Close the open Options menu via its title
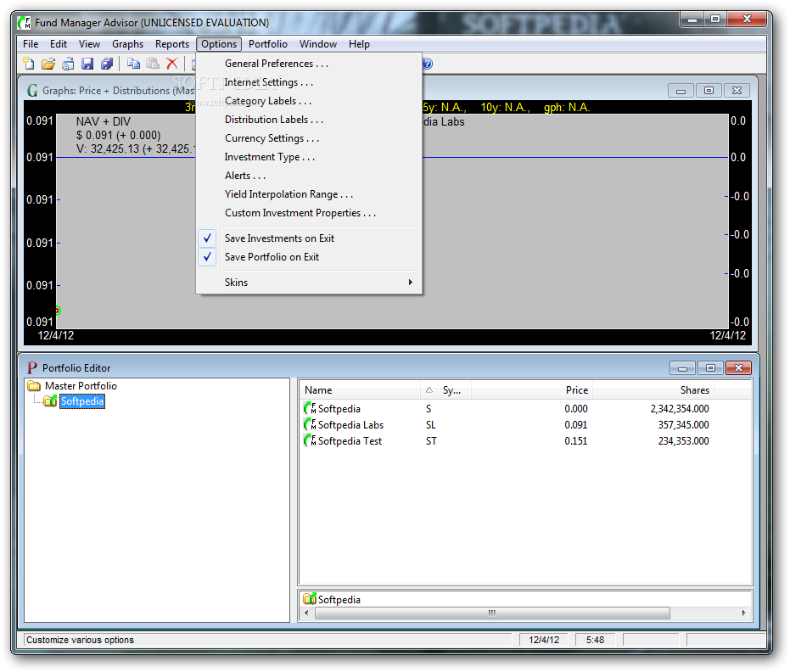 pyautogui.click(x=219, y=44)
